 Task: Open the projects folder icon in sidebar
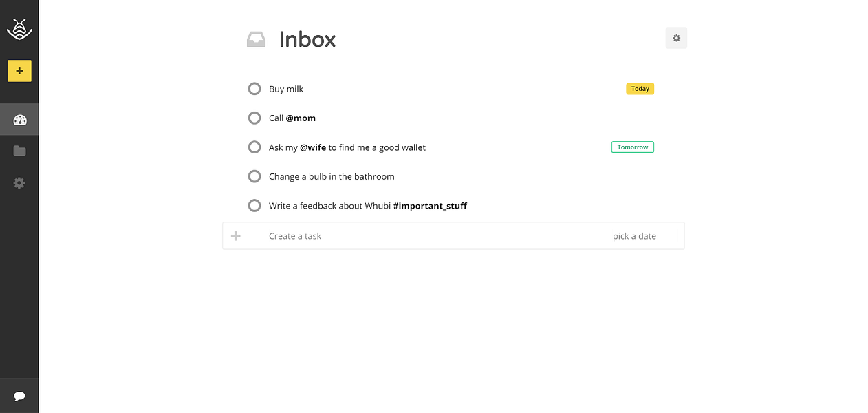(19, 151)
